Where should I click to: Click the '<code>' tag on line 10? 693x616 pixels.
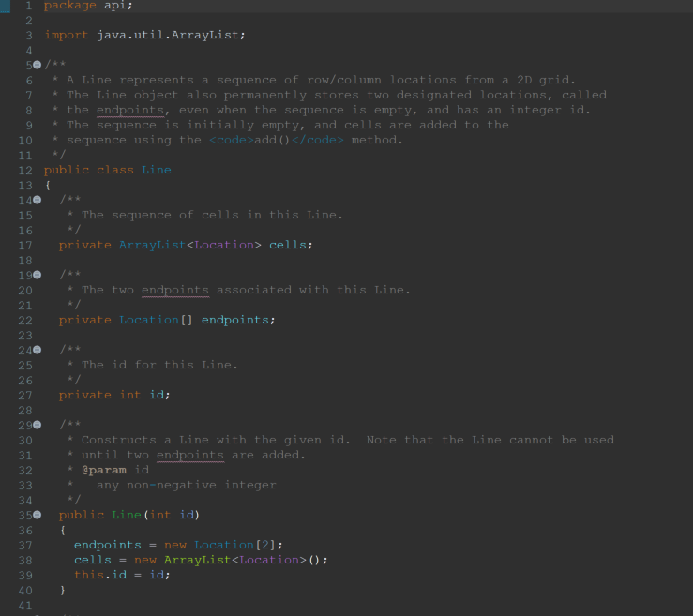(x=231, y=140)
